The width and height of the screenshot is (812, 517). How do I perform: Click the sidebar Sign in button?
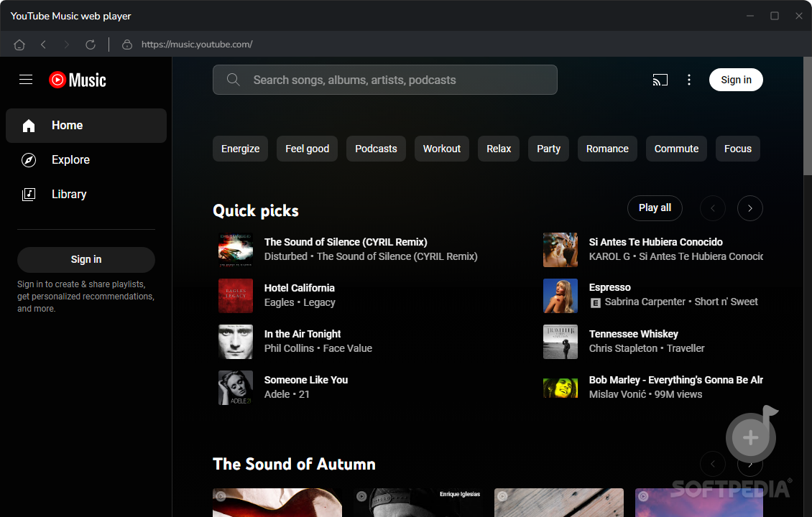tap(86, 259)
